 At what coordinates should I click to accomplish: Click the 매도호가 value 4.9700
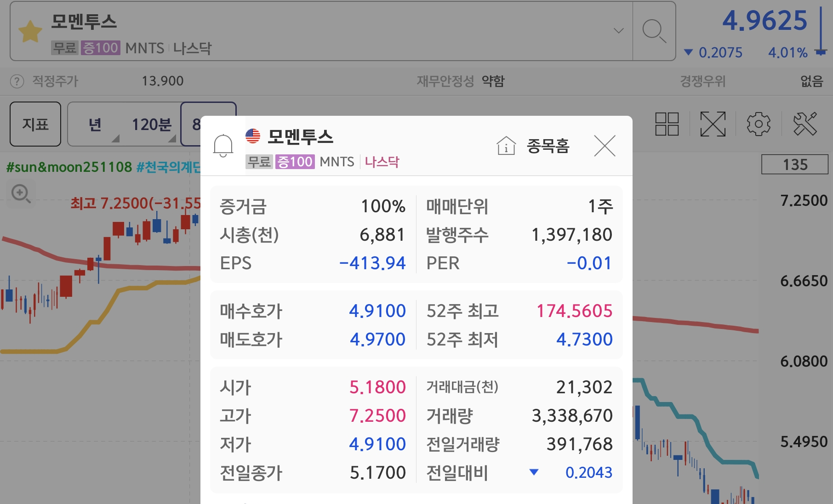pos(377,340)
